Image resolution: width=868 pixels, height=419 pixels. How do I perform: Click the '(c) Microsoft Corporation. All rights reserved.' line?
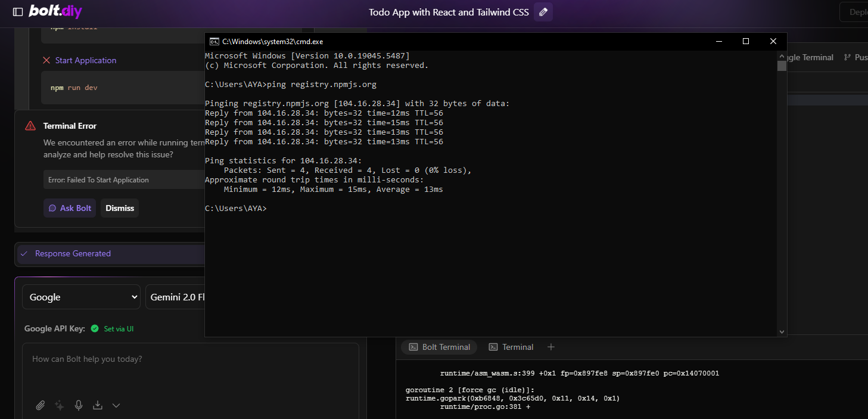pyautogui.click(x=317, y=66)
